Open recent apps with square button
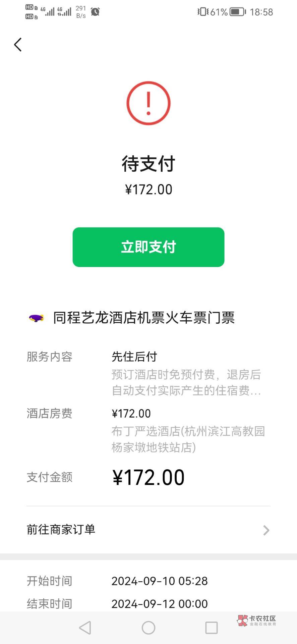297x644 pixels. tap(211, 628)
